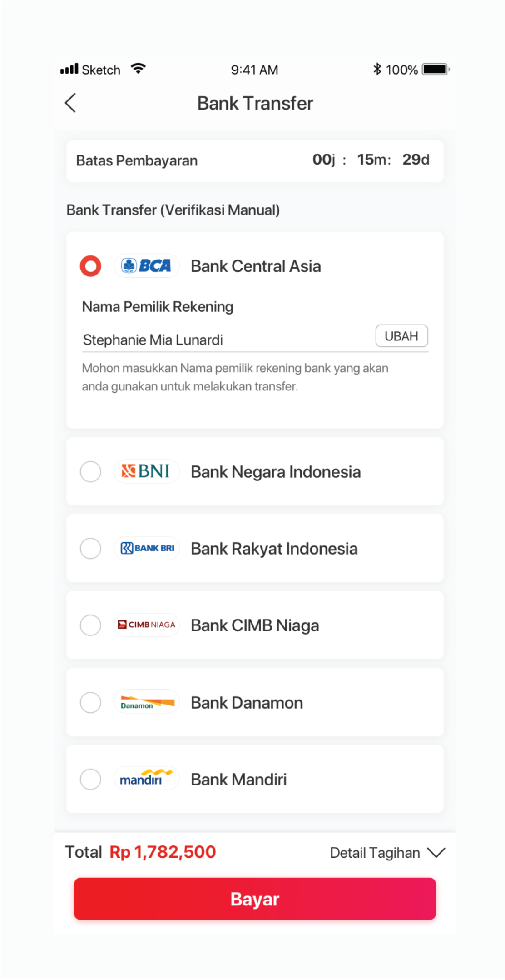Select the Bank Rakyat Indonesia radio button
This screenshot has width=505, height=980.
click(90, 548)
